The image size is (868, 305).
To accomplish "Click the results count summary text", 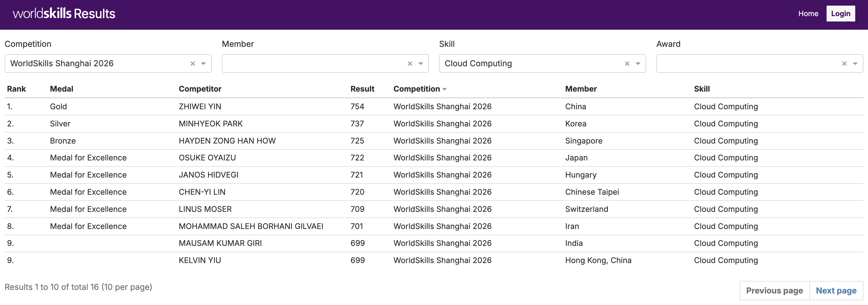I will point(78,287).
